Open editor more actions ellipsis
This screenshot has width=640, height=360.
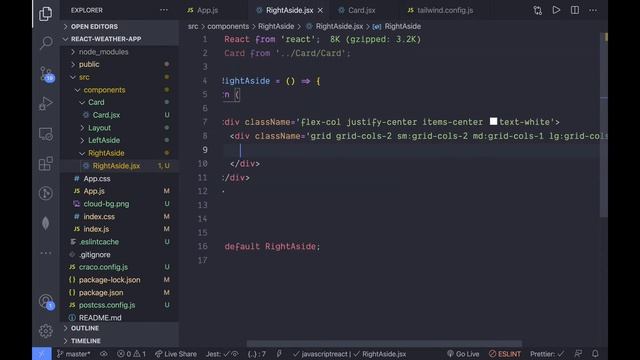click(593, 10)
